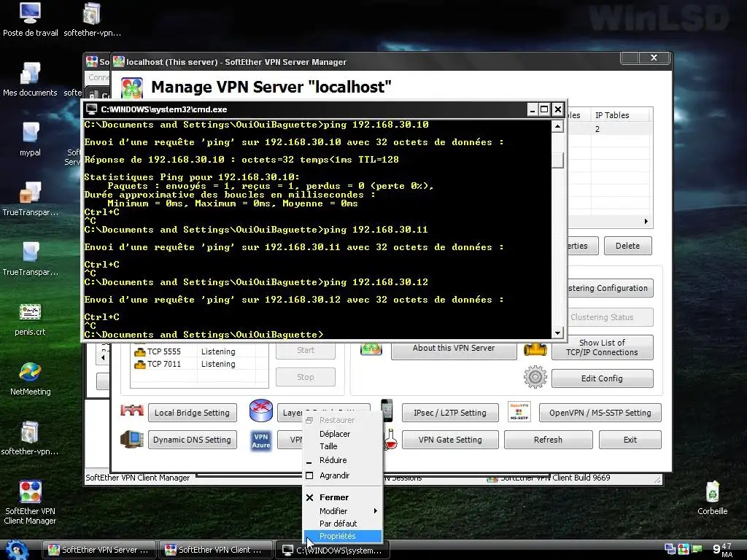Open the Mes documents desktop icon
The width and height of the screenshot is (747, 560).
[x=29, y=79]
